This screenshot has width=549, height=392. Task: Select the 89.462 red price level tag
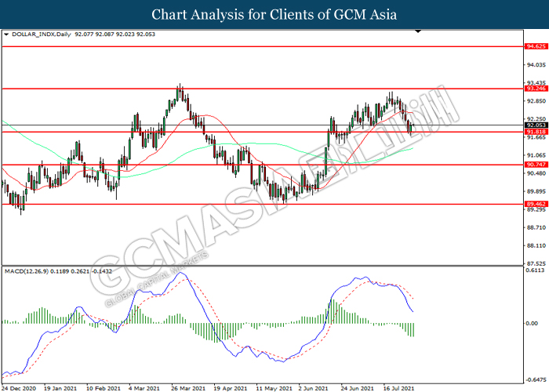(x=536, y=204)
